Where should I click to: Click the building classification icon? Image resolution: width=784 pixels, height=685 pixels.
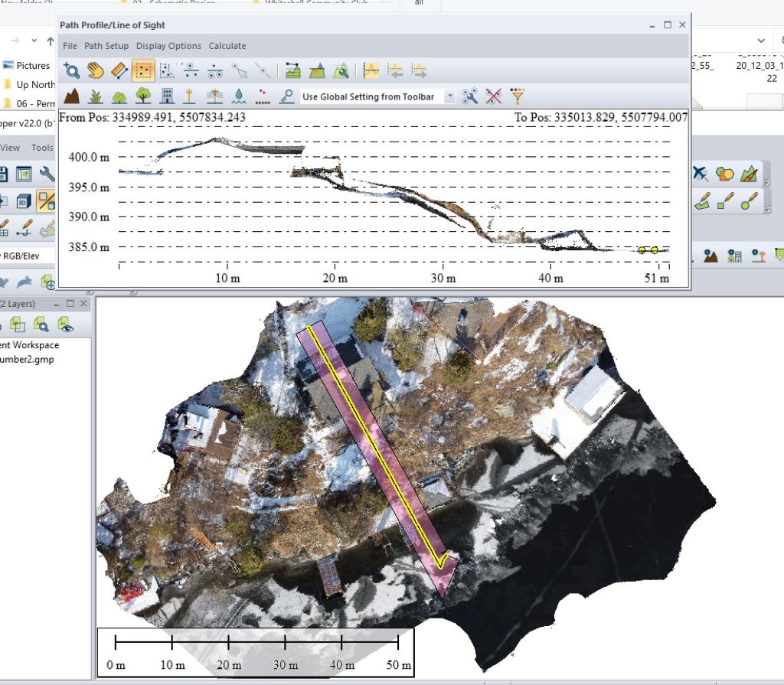point(167,96)
